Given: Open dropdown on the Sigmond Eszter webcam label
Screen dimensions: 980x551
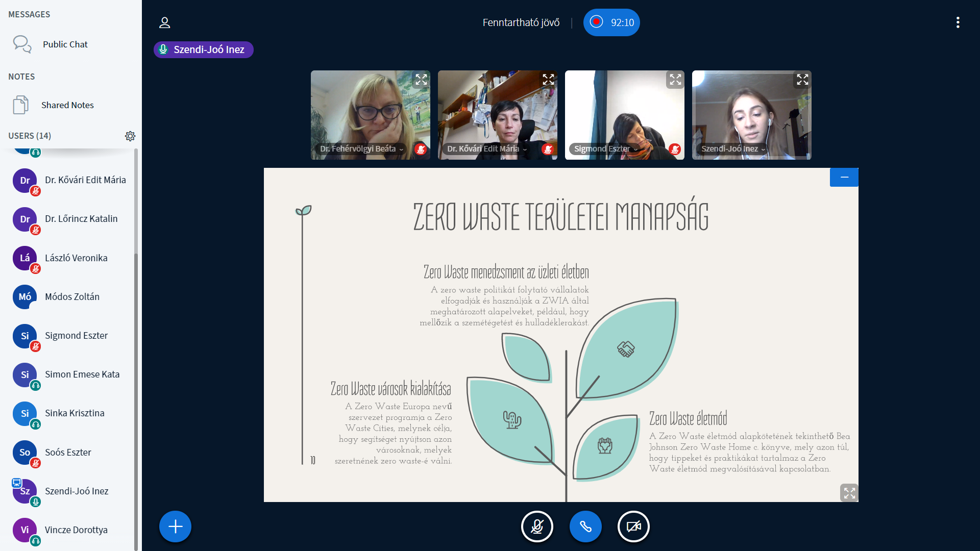Looking at the screenshot, I should click(635, 149).
